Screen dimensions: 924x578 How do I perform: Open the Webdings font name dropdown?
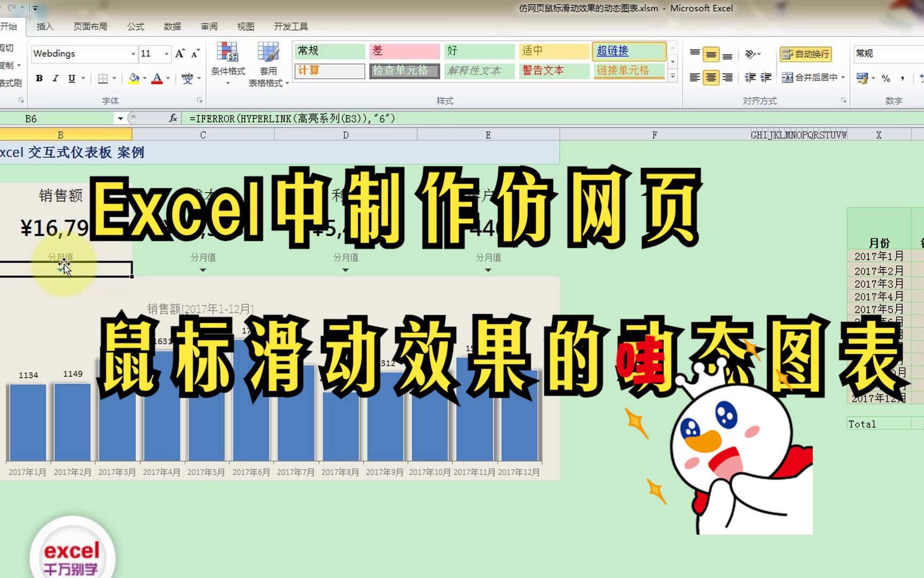(133, 54)
